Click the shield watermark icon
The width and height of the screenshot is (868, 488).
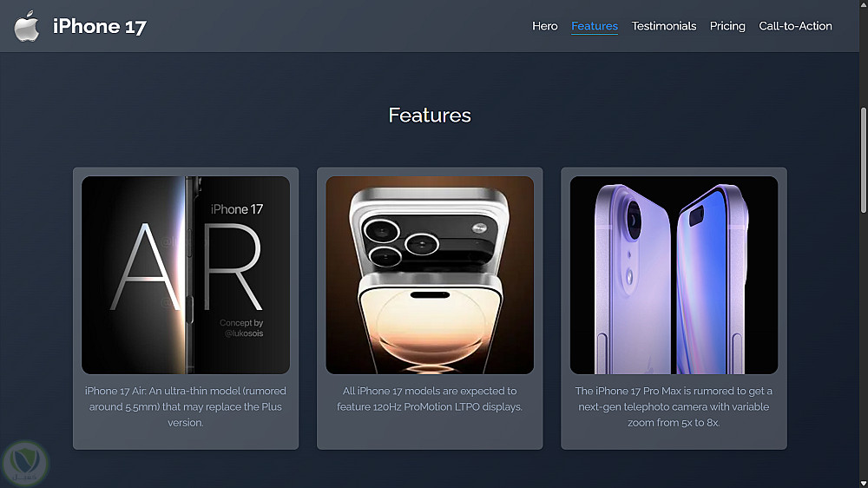point(25,463)
